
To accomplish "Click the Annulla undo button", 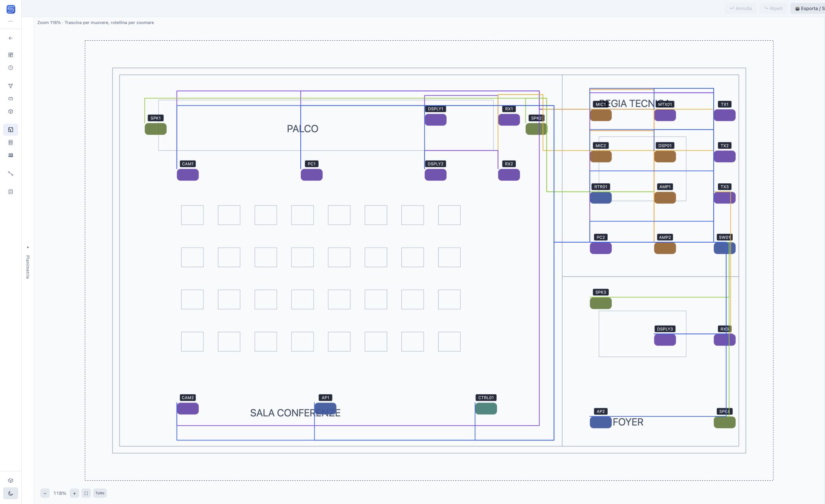I will tap(740, 9).
